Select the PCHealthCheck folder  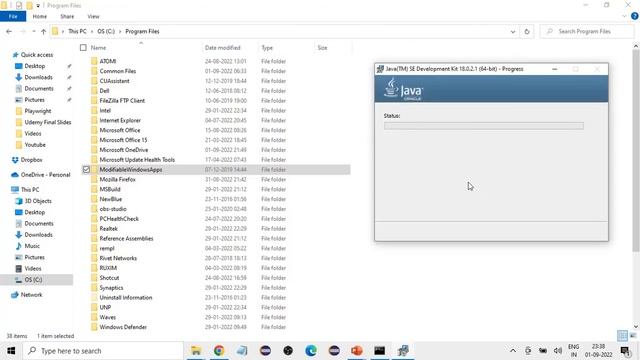tap(119, 219)
